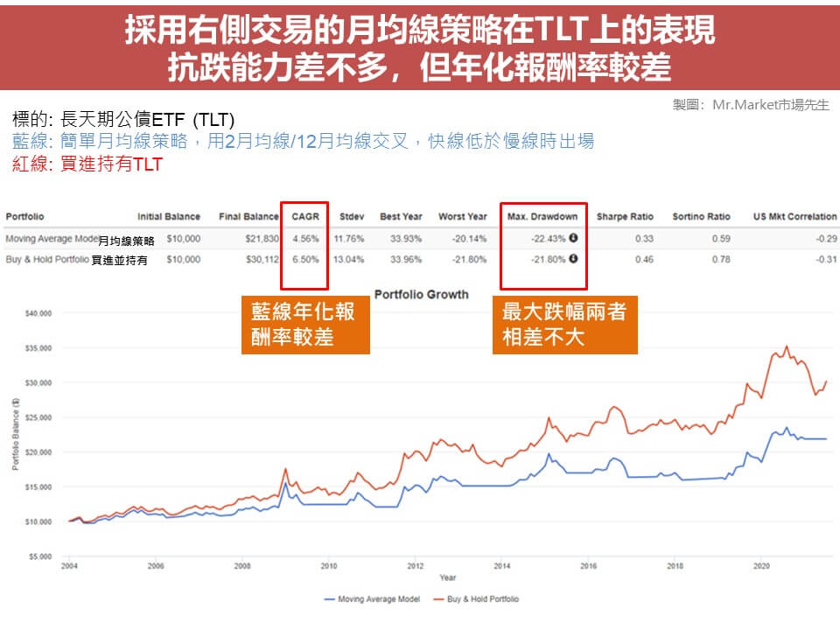Click the Worst Year column header
Image resolution: width=840 pixels, height=630 pixels.
[x=464, y=216]
